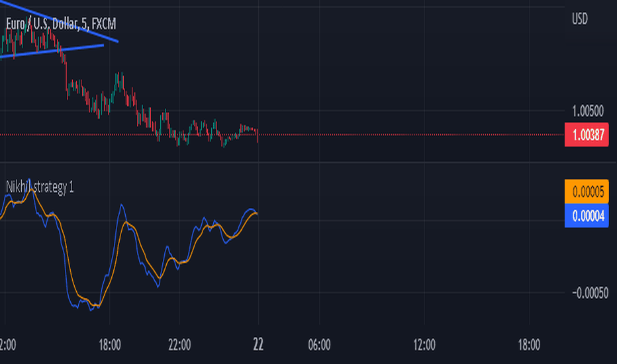The height and width of the screenshot is (364, 617).
Task: Click the 12:00 time axis label
Action: click(424, 345)
